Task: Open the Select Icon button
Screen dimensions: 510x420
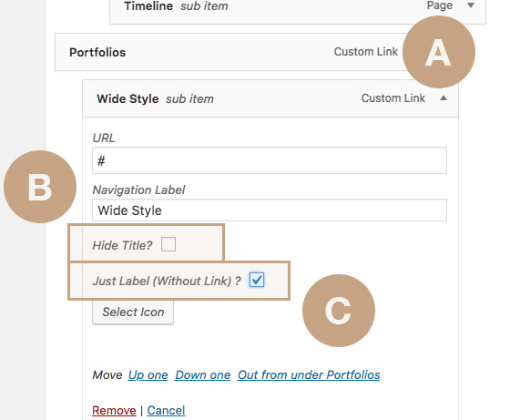Action: click(133, 312)
